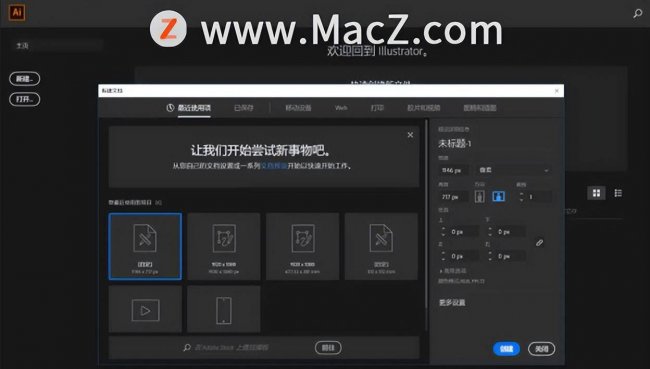Open the search magnifier in the home screen
Viewport: 650px width, 369px height.
(x=638, y=14)
